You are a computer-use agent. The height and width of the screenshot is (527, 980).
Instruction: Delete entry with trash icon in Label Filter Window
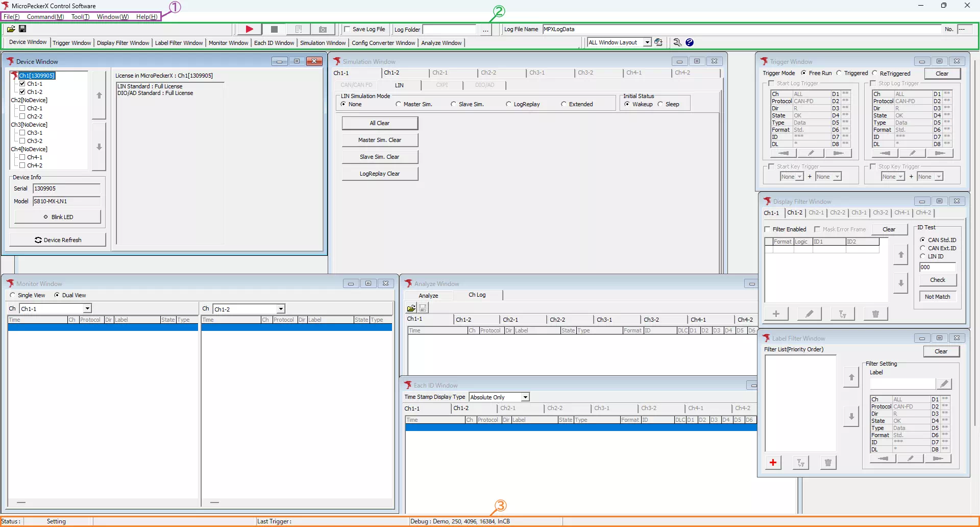[x=828, y=462]
